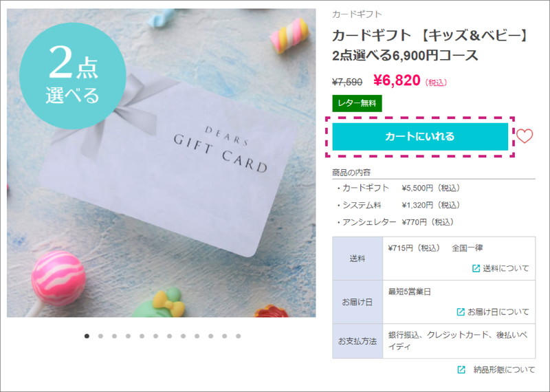Select the ninth carousel dot indicator

pyautogui.click(x=197, y=336)
